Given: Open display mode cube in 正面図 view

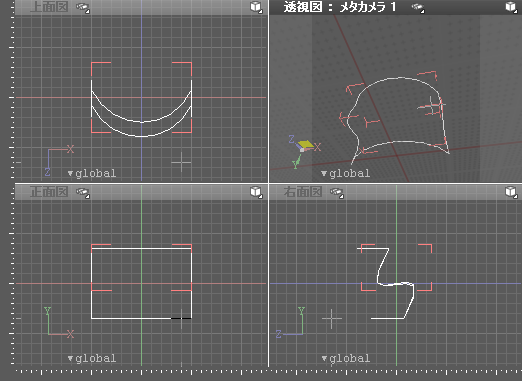Looking at the screenshot, I should tap(256, 192).
